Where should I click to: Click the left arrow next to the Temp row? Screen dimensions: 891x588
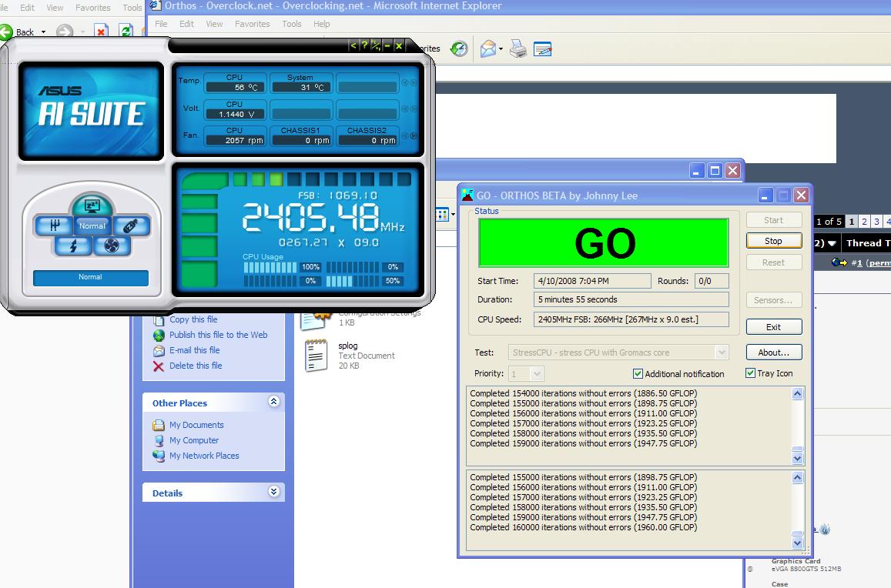[x=405, y=82]
